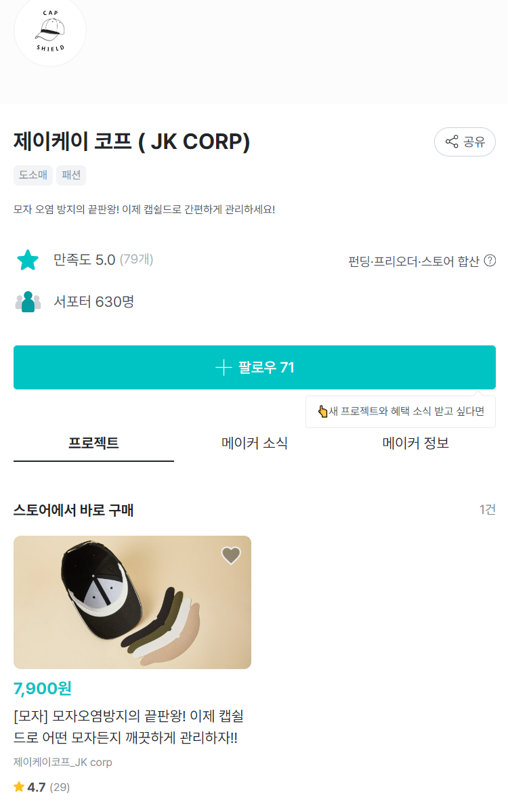This screenshot has width=508, height=812.
Task: Toggle the heart wishlist on cap product
Action: point(231,555)
